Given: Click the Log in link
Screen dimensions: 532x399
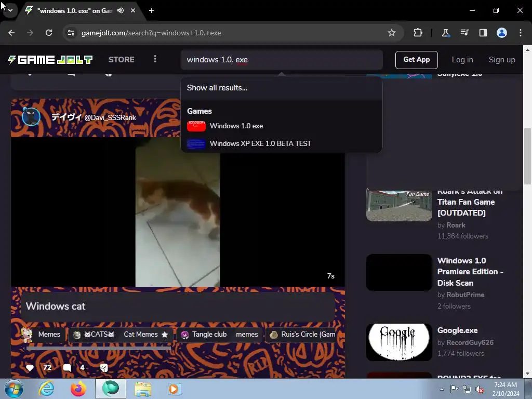Looking at the screenshot, I should click(462, 60).
